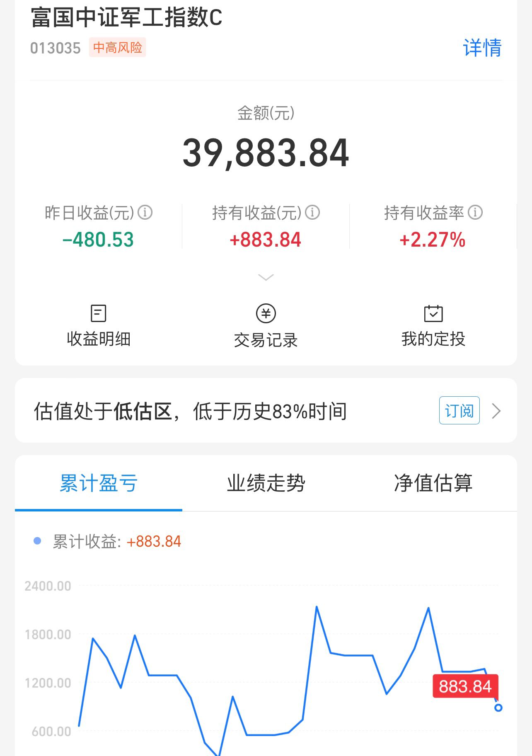Screen dimensions: 532x756
Task: Tap the 累计收益 legend label
Action: point(87,541)
